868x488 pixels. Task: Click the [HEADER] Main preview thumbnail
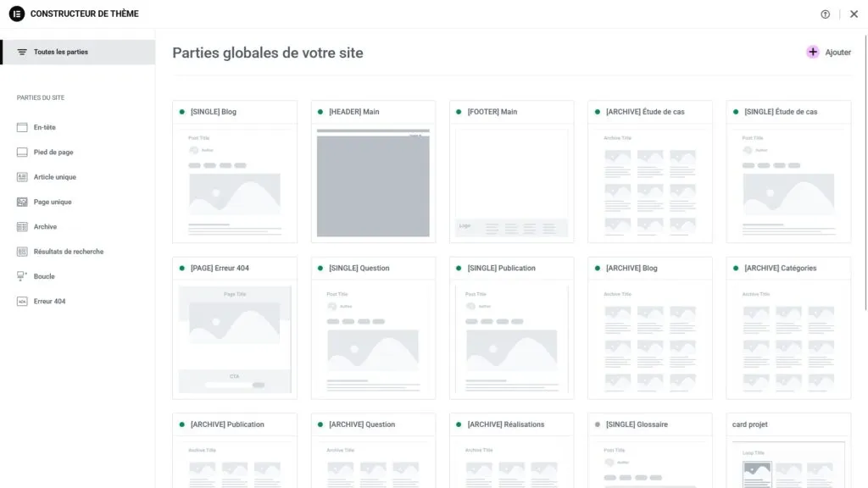[373, 180]
